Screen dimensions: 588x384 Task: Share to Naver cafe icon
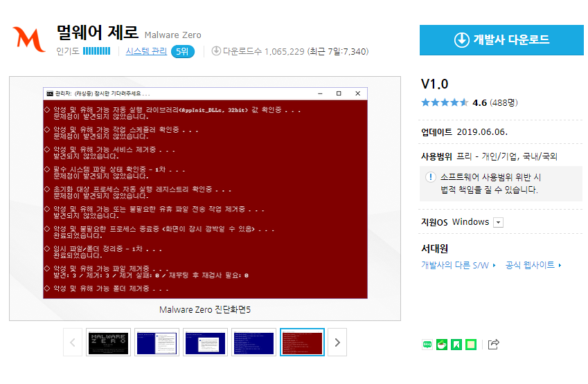442,345
